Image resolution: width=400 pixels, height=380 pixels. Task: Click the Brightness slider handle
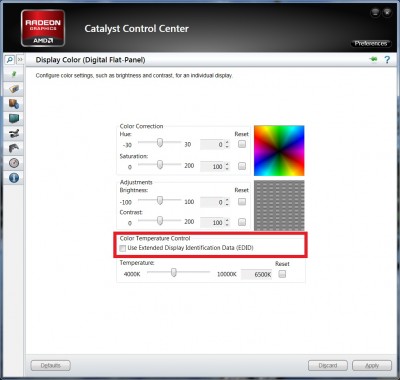pos(160,200)
